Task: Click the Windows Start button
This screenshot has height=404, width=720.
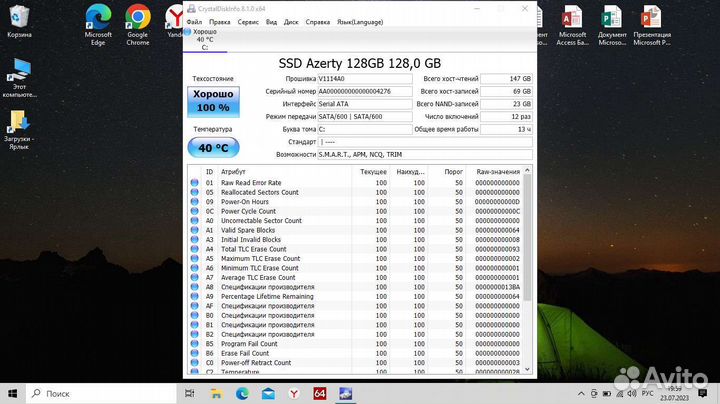Action: [11, 392]
